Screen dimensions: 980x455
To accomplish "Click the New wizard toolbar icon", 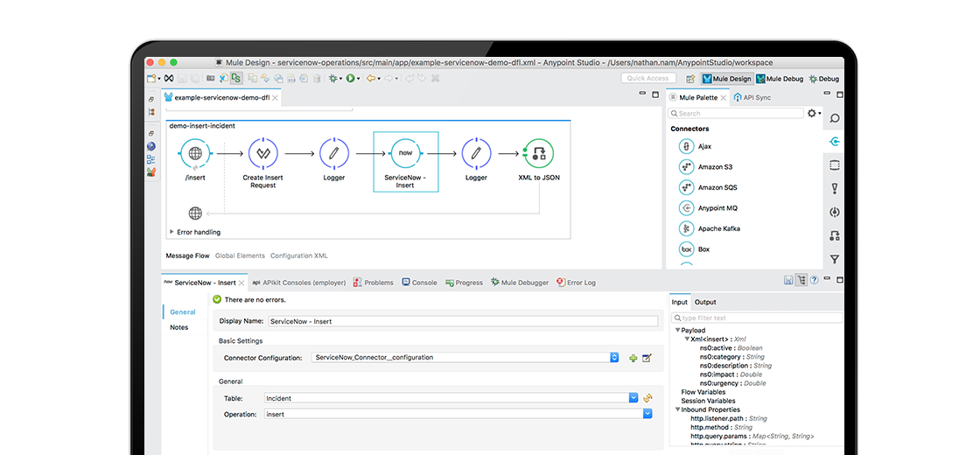I will click(x=150, y=78).
